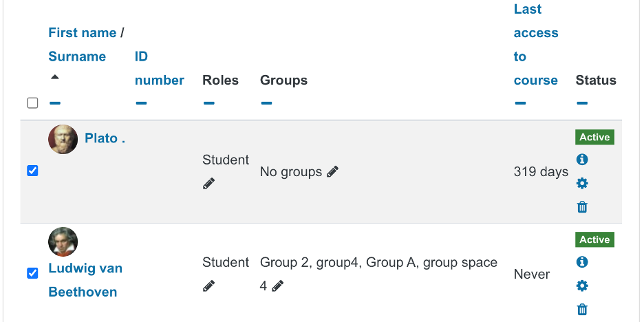Edit Beethoven's groups with the pencil icon
Screen dimensions: 644x322
pos(278,286)
